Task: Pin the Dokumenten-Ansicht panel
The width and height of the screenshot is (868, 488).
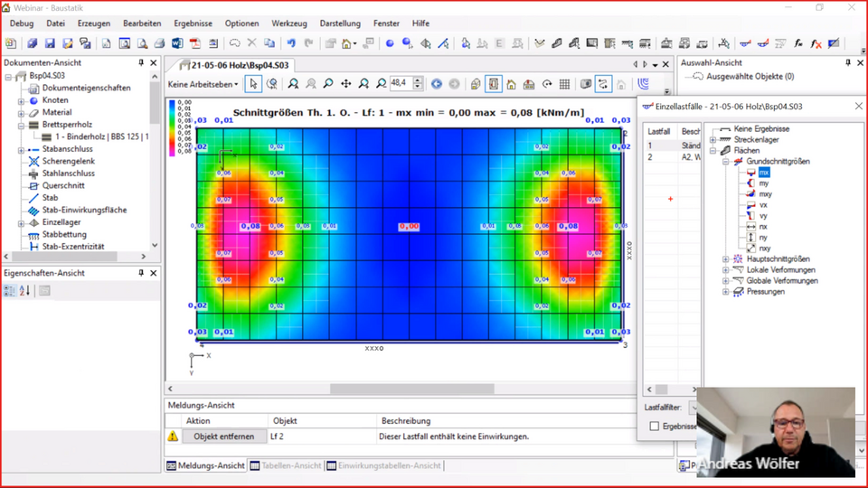Action: point(141,63)
